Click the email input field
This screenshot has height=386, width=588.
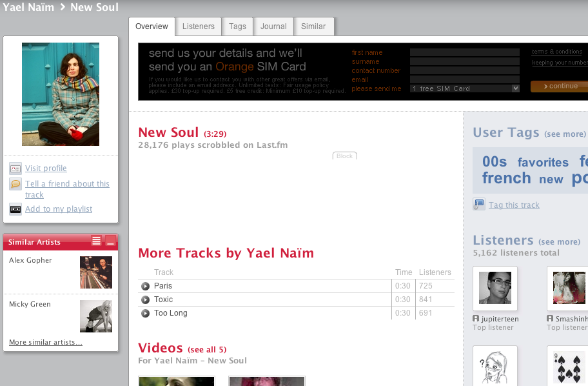tap(465, 79)
